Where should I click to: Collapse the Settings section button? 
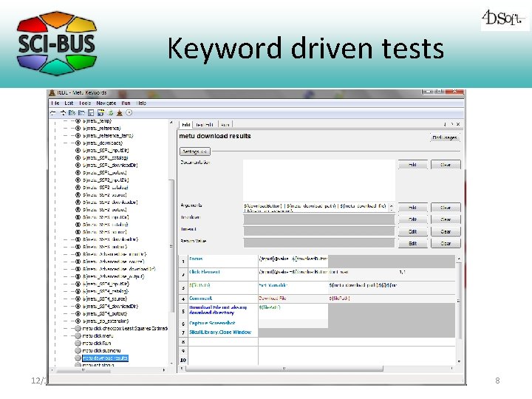[195, 151]
